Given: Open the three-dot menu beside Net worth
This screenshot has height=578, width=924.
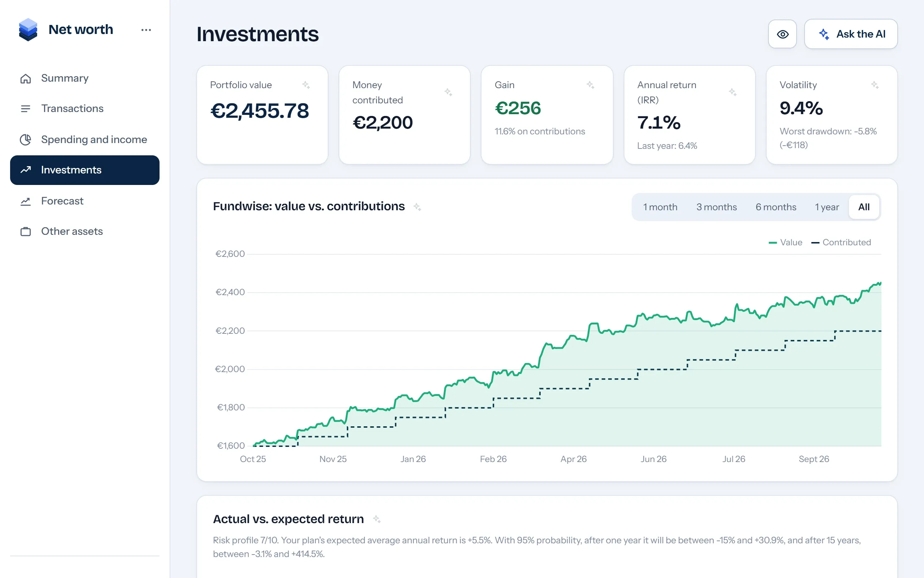Looking at the screenshot, I should 146,30.
